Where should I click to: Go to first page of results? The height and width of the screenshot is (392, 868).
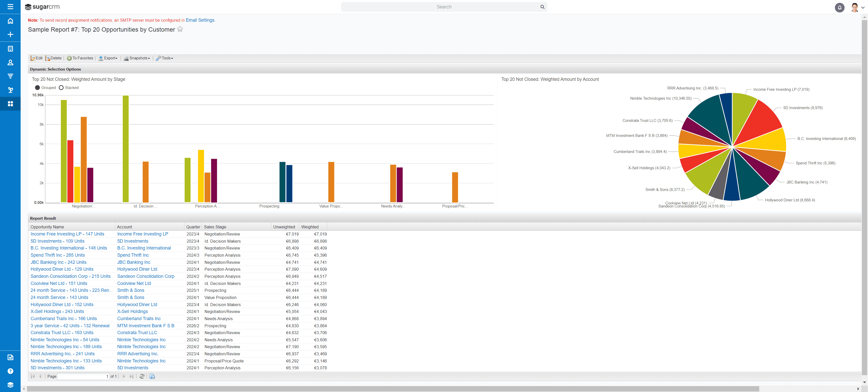[33, 376]
